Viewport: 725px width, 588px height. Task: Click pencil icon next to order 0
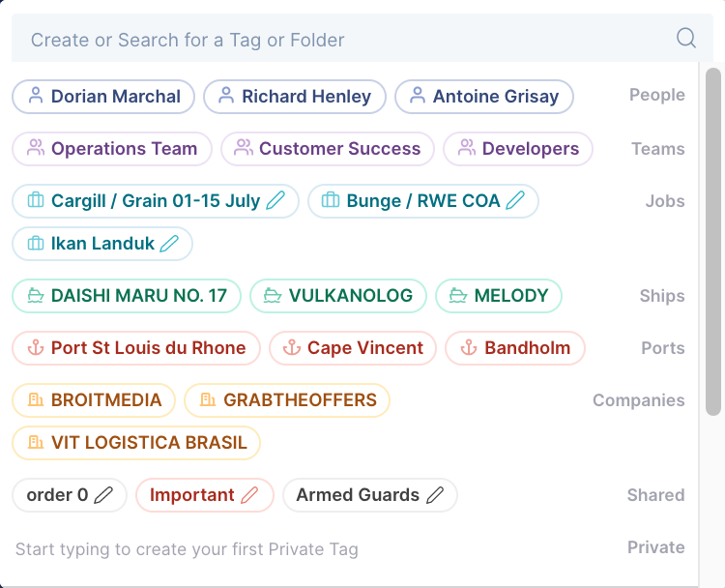point(104,495)
